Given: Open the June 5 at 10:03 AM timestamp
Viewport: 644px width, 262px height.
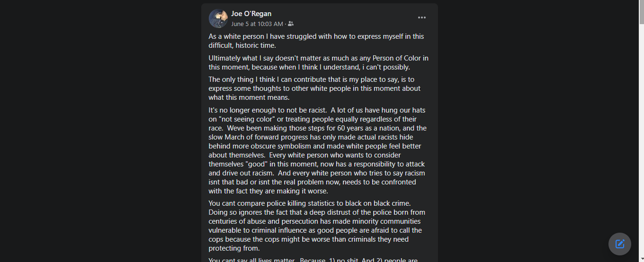Looking at the screenshot, I should tap(257, 24).
